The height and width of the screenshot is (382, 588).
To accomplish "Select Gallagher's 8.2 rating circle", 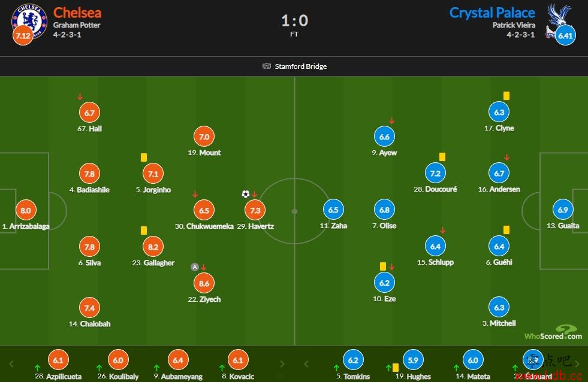I will pos(153,247).
